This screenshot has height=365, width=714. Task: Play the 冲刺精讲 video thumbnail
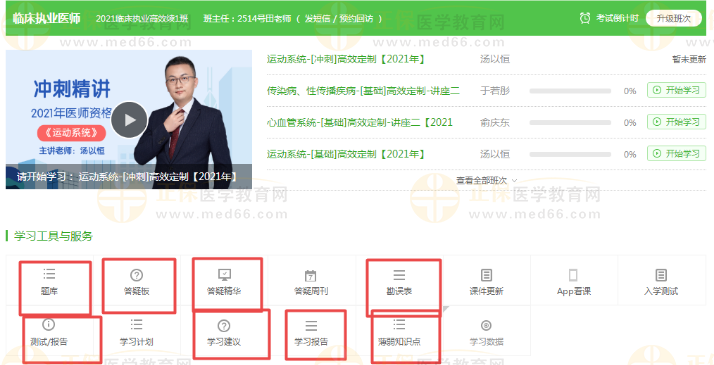pyautogui.click(x=129, y=120)
